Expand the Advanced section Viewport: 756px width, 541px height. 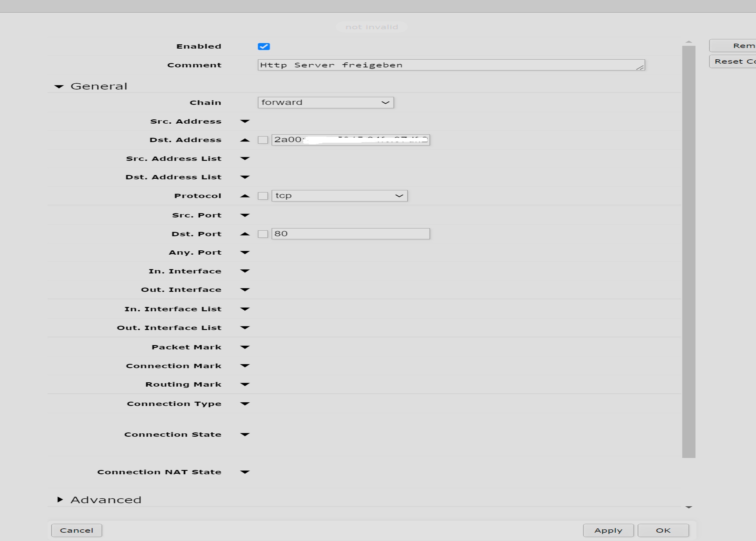coord(60,499)
